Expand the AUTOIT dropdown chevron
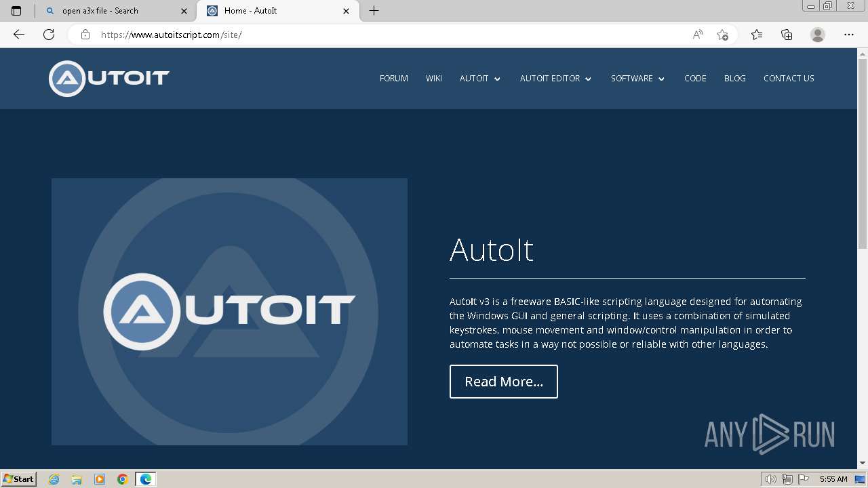Screen dimensions: 868x488 [497, 79]
